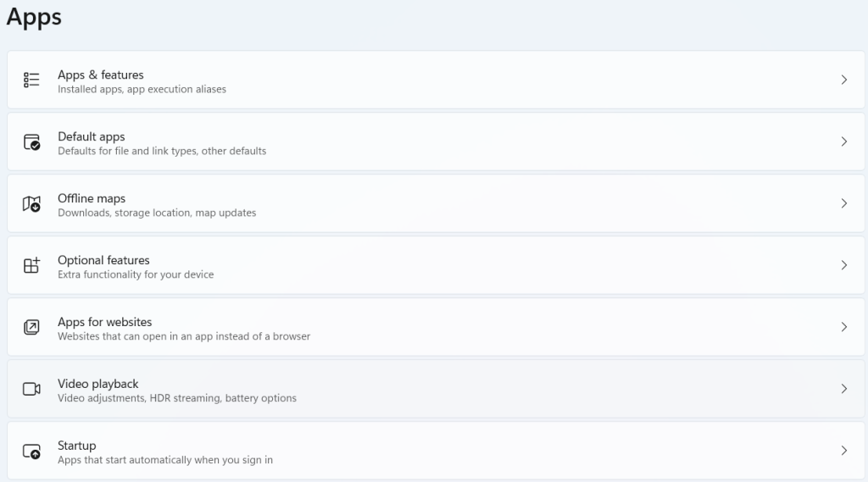Click the Startup row chevron
This screenshot has width=868, height=482.
844,451
